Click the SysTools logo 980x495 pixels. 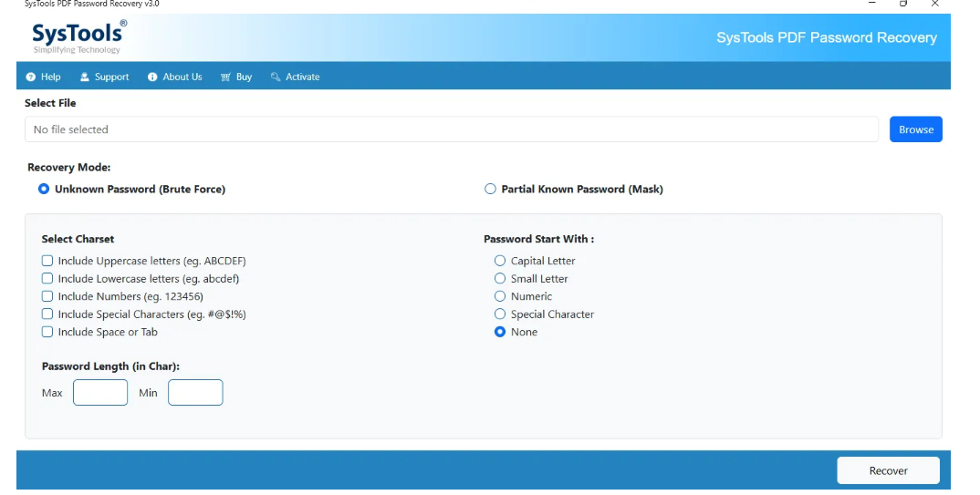[x=78, y=36]
